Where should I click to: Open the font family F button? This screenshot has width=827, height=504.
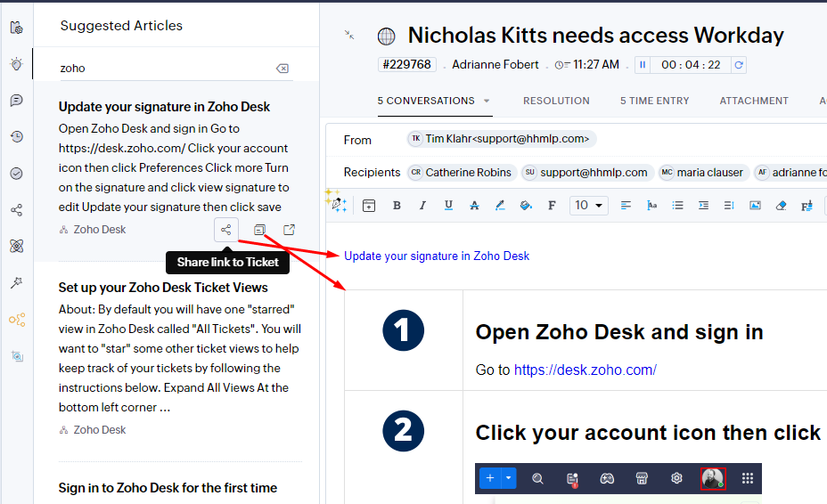coord(552,206)
